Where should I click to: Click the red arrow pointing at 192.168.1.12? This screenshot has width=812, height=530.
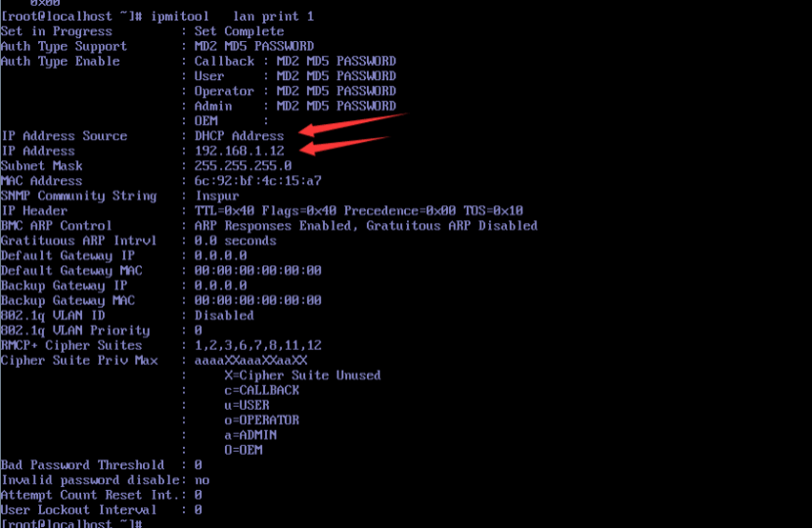343,145
